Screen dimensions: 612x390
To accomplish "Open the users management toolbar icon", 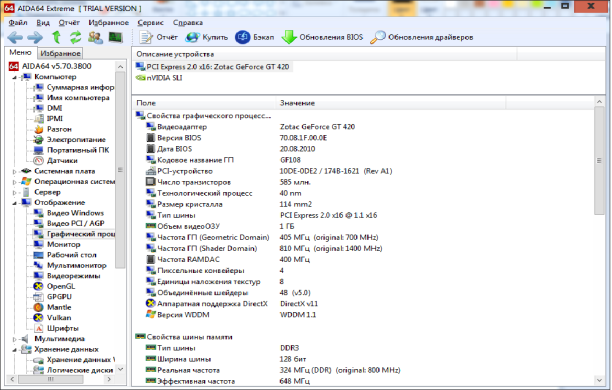I will (95, 37).
